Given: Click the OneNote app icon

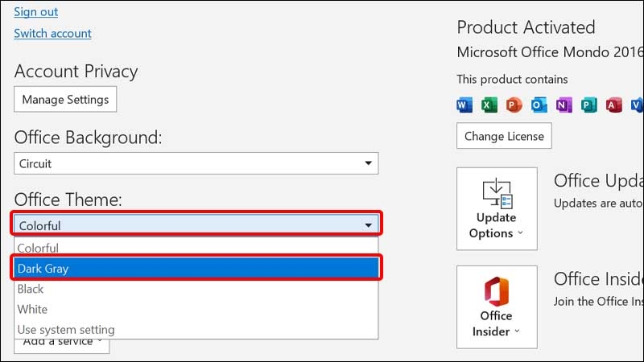Looking at the screenshot, I should pyautogui.click(x=564, y=105).
